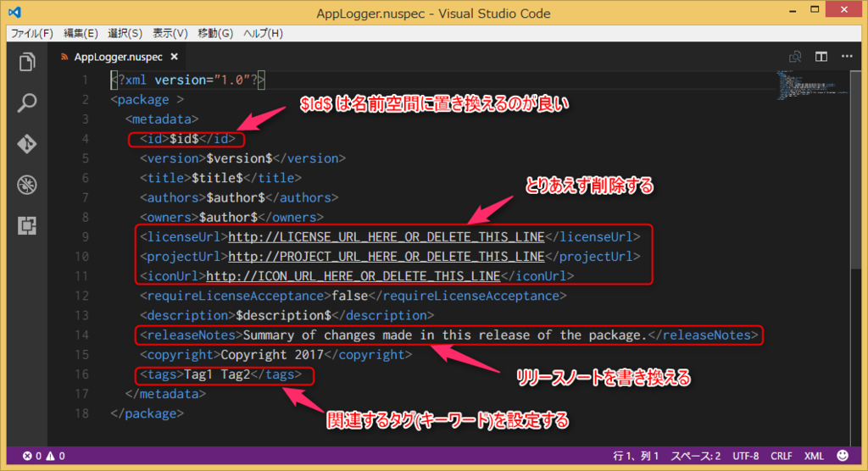Click the warnings triangle in status bar

coord(50,456)
